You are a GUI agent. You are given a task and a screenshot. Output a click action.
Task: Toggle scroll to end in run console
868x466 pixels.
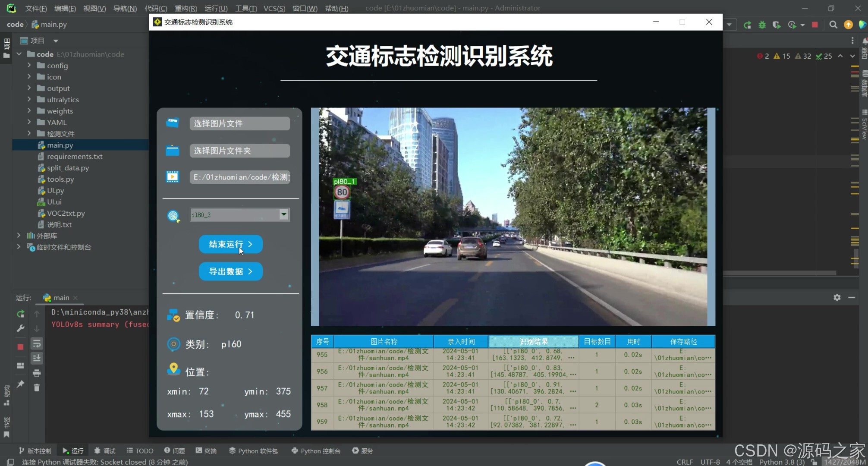click(x=37, y=358)
